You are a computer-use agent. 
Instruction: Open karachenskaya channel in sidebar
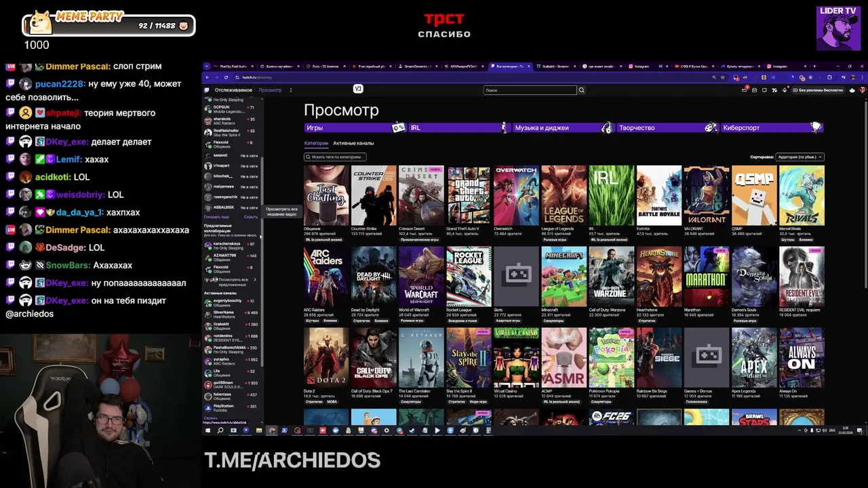point(231,245)
